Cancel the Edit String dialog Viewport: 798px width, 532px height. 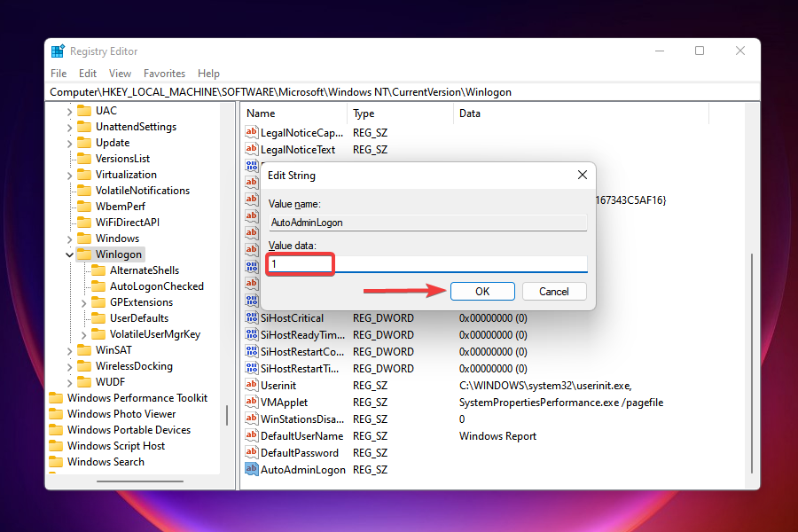(x=554, y=291)
